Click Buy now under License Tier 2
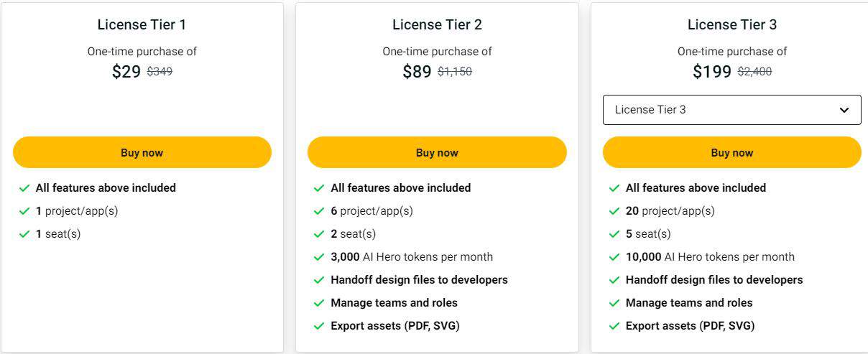 click(437, 152)
